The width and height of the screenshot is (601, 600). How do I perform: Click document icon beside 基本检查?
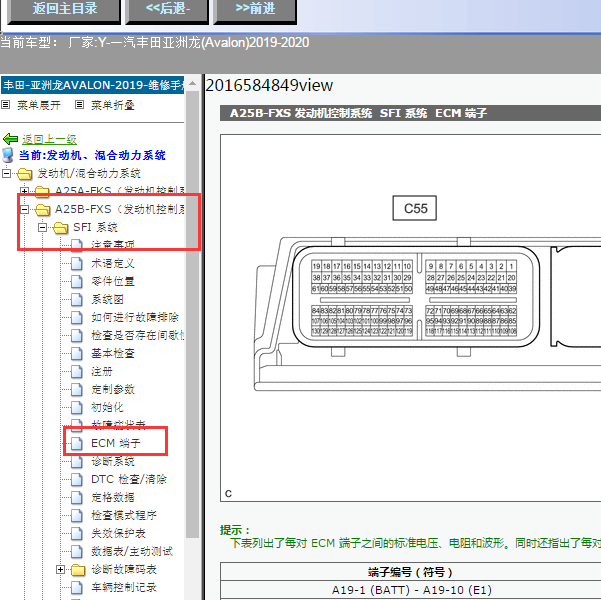77,353
